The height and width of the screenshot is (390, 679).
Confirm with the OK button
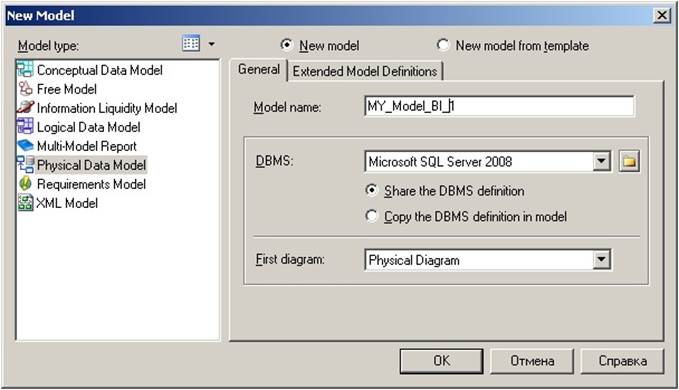[441, 361]
